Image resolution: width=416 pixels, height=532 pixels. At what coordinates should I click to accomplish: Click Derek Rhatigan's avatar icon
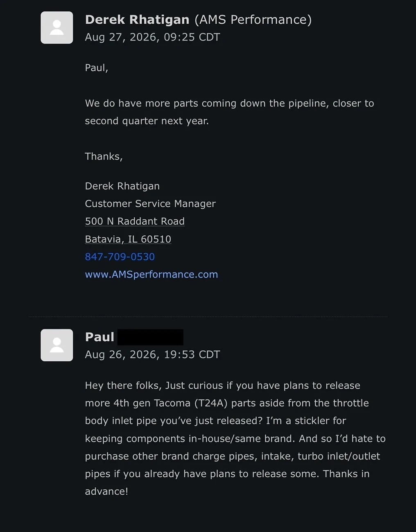tap(57, 27)
